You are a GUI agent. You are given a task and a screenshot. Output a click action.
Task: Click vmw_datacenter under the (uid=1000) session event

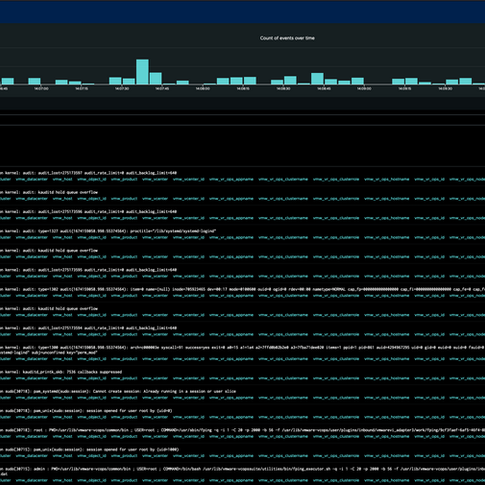[x=32, y=456]
